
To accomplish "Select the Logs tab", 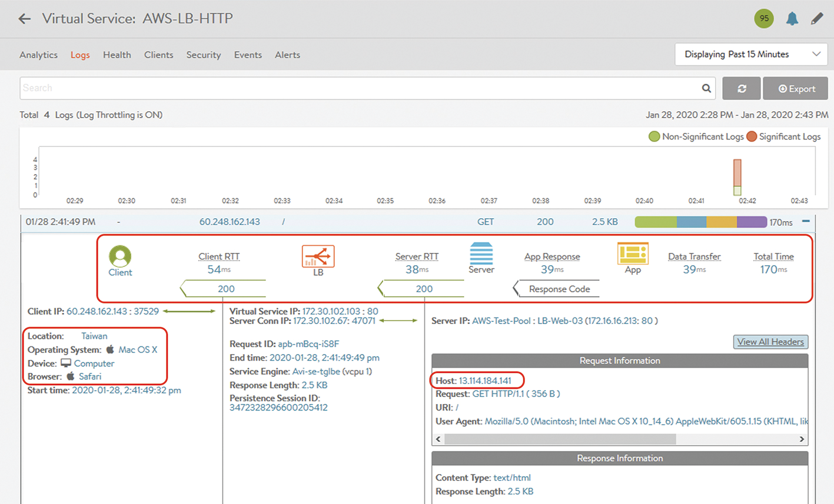I will pos(80,55).
